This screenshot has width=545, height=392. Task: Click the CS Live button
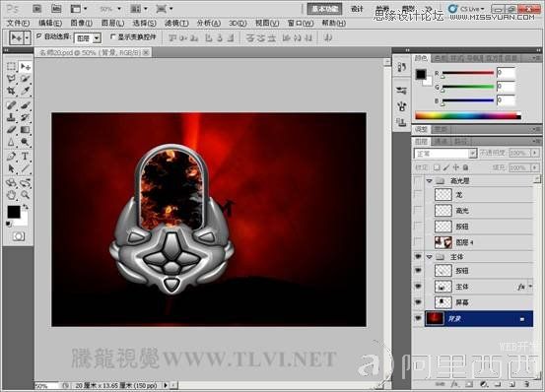click(467, 9)
